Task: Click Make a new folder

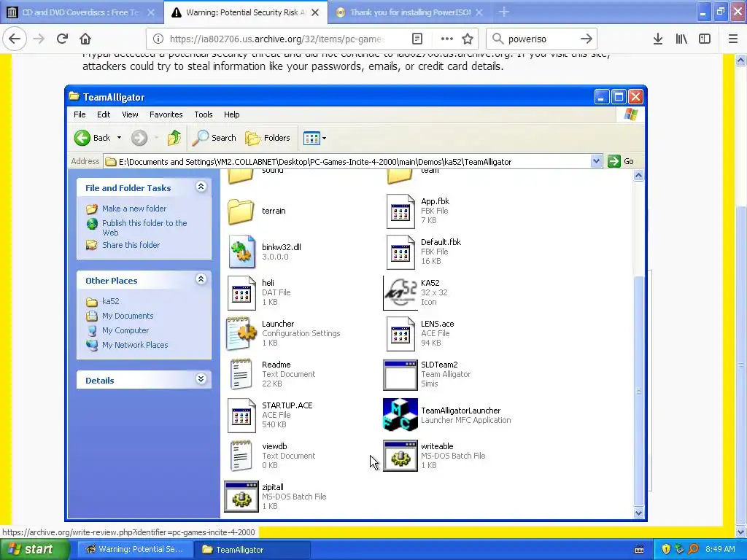Action: 134,209
